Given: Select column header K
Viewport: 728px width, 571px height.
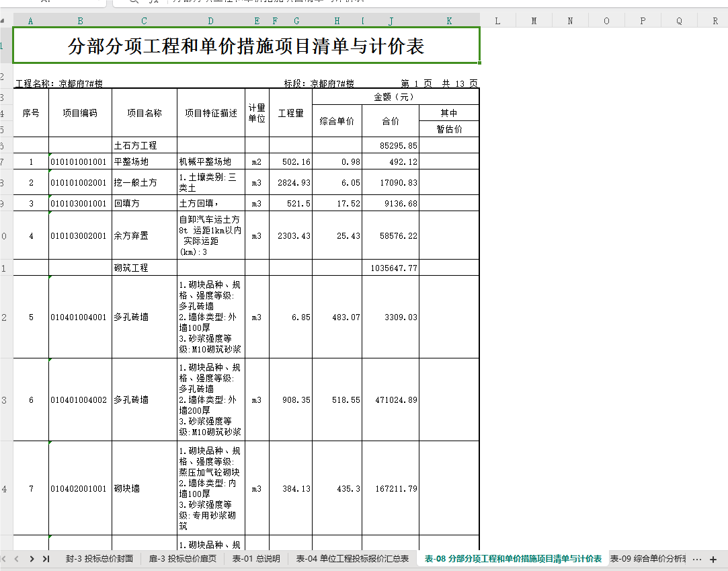Looking at the screenshot, I should point(449,21).
